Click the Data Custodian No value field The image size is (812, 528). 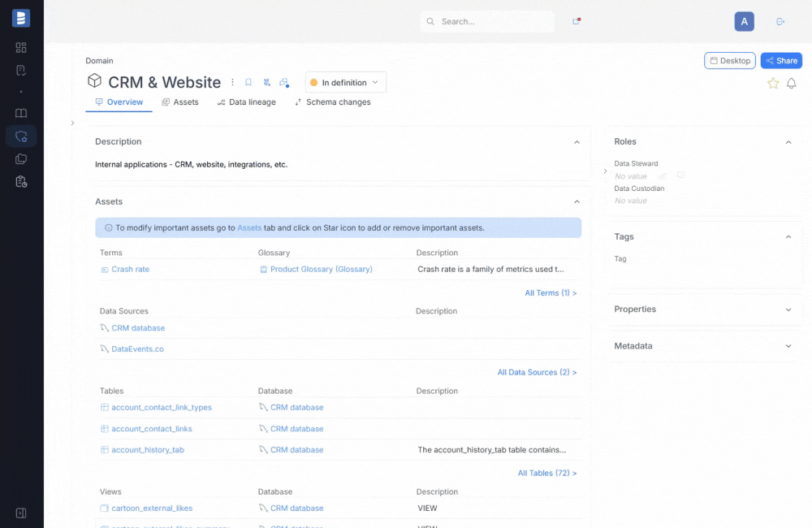pyautogui.click(x=630, y=201)
